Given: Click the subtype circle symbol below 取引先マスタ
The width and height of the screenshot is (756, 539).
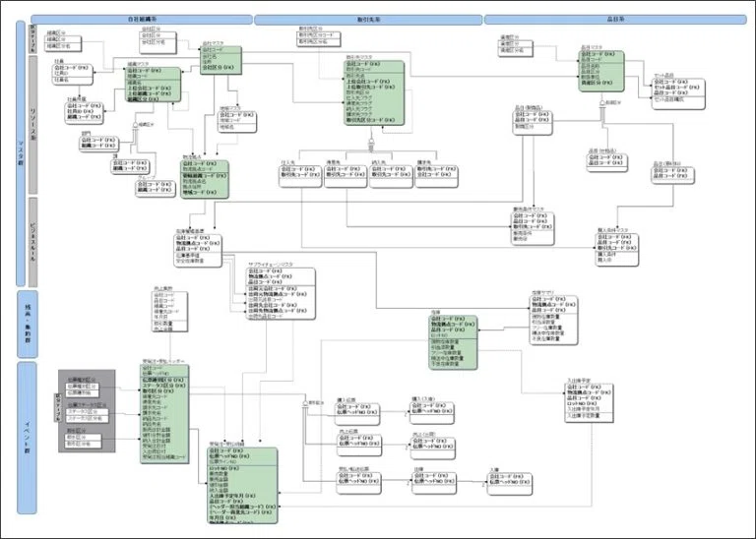Looking at the screenshot, I should pyautogui.click(x=371, y=142).
